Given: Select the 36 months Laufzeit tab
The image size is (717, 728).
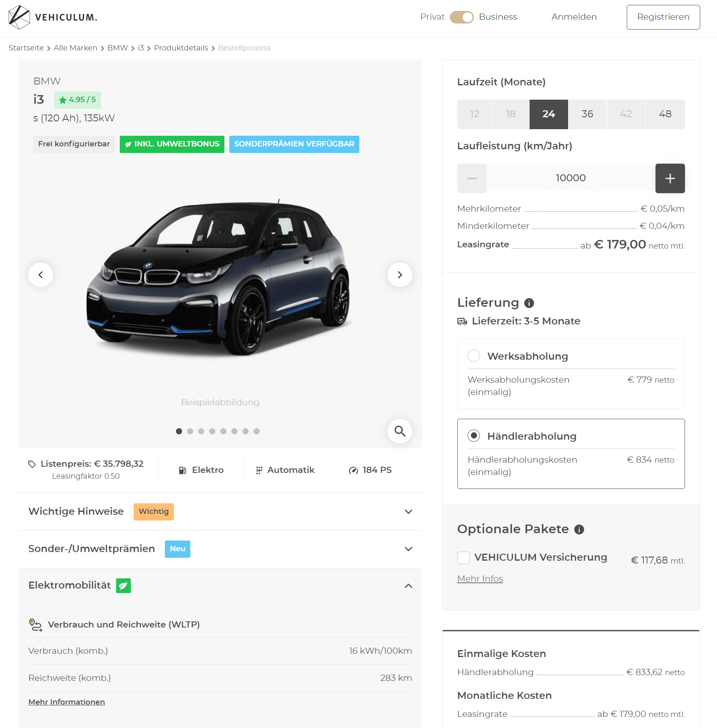Looking at the screenshot, I should (587, 114).
